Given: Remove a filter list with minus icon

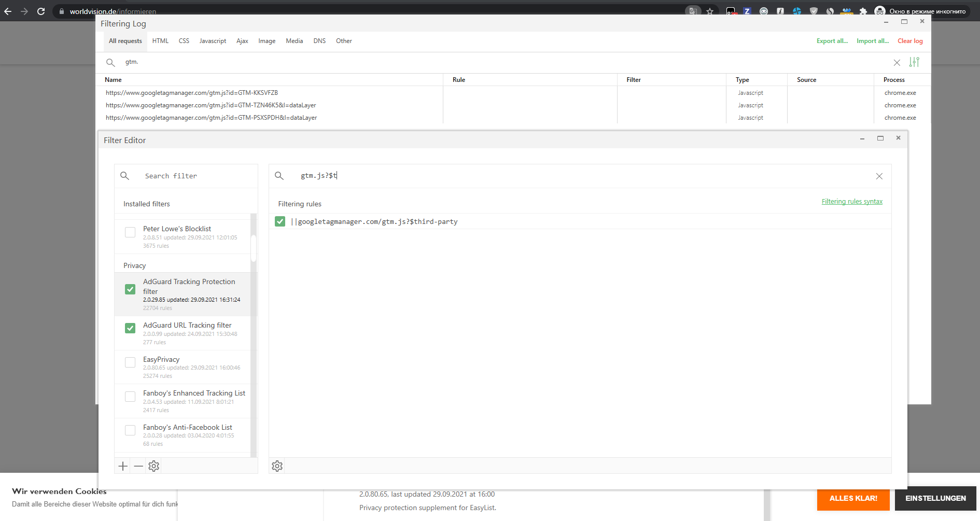Looking at the screenshot, I should pos(138,466).
